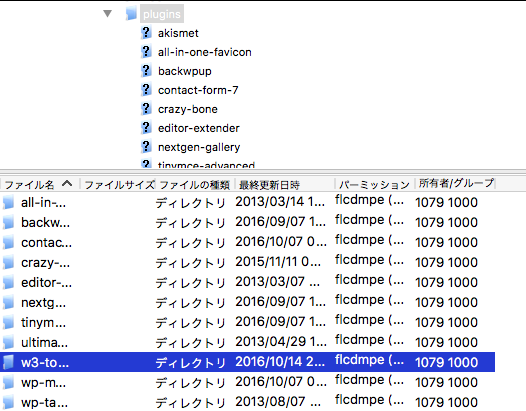Click the plugins folder icon
Screen dimensions: 526x411
[x=131, y=13]
